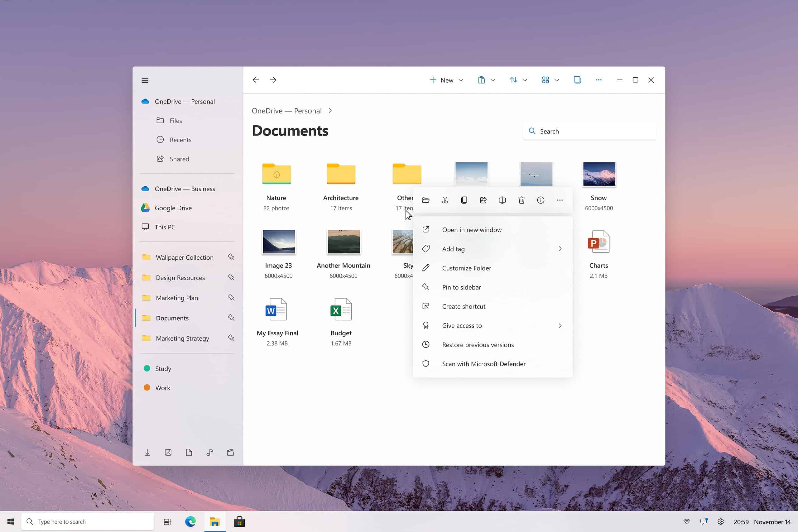Toggle OneDrive Personal visibility in sidebar

[x=185, y=101]
